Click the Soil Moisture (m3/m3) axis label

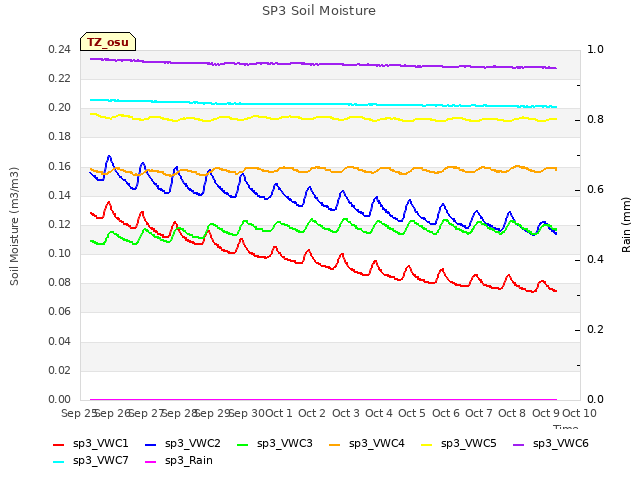[x=14, y=226]
